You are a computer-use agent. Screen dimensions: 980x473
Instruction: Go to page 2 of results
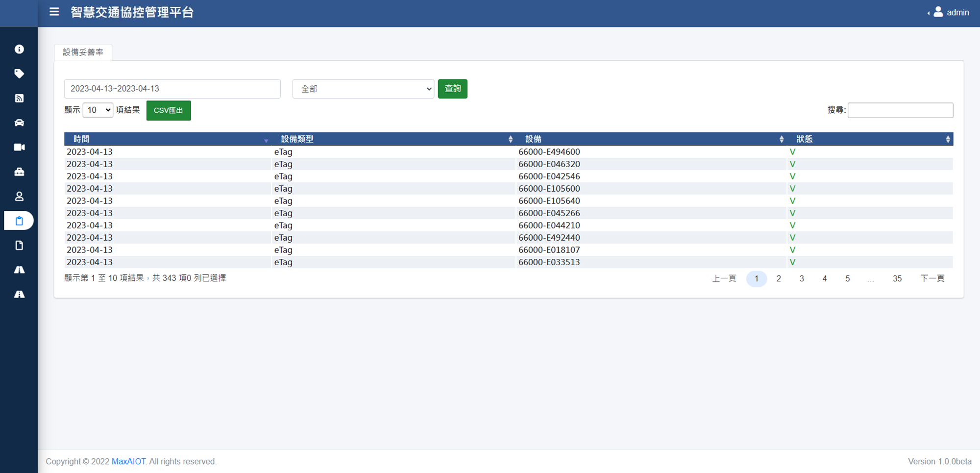779,278
